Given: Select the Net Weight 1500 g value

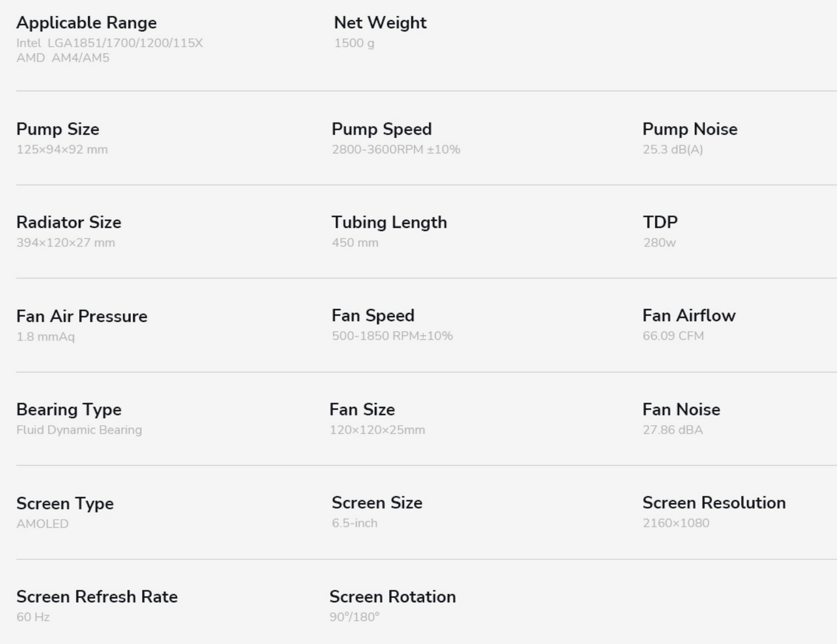Looking at the screenshot, I should pos(355,43).
